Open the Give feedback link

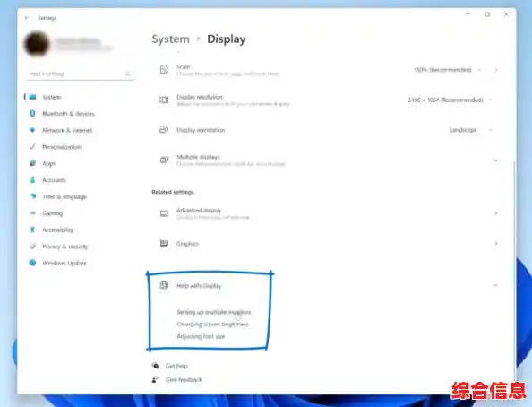(184, 380)
